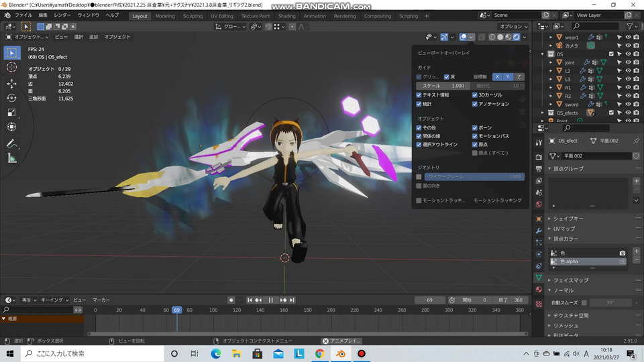Jump to the timeline start frame
The image size is (644, 362).
click(250, 300)
